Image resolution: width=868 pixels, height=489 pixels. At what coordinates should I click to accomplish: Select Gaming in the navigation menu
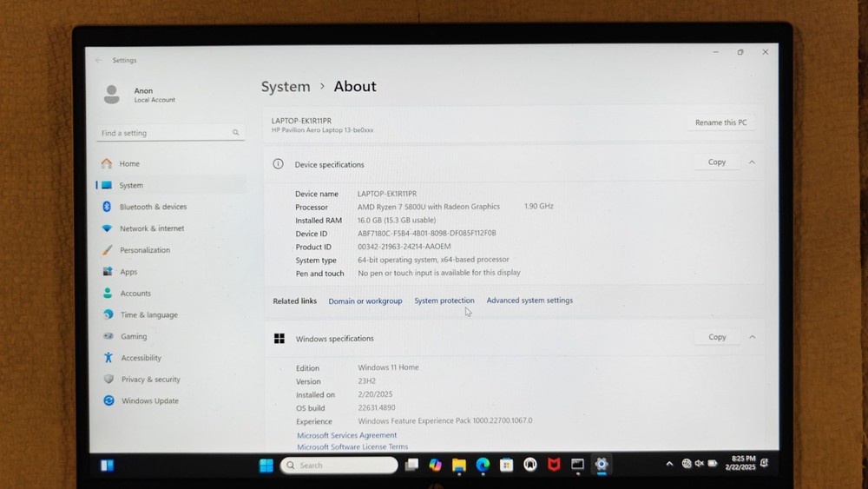134,336
